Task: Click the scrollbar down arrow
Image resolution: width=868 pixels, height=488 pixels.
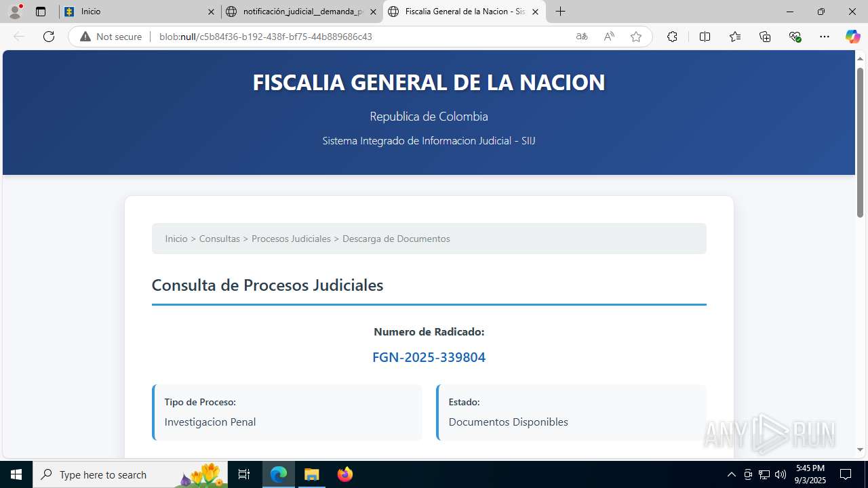Action: coord(860,449)
